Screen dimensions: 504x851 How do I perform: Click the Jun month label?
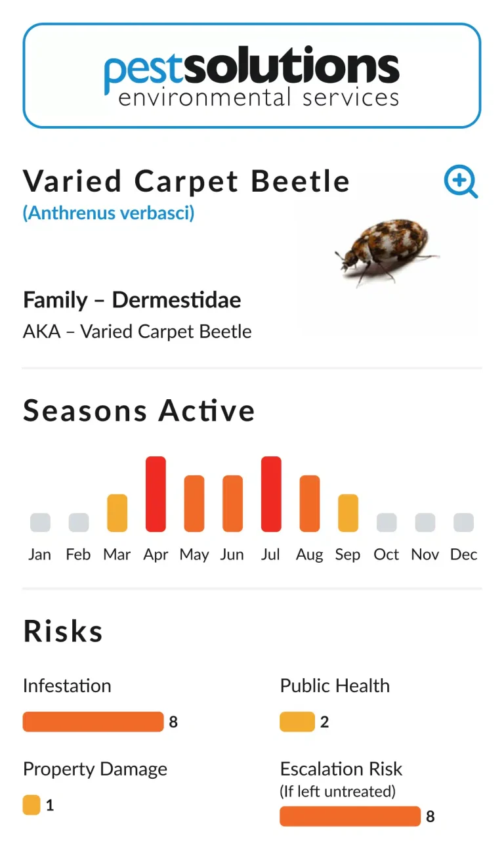pyautogui.click(x=232, y=555)
